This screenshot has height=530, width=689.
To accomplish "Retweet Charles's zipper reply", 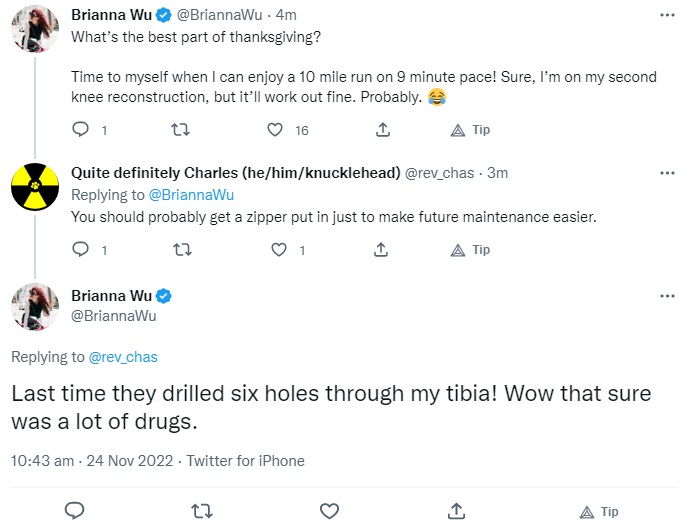I will pos(182,250).
